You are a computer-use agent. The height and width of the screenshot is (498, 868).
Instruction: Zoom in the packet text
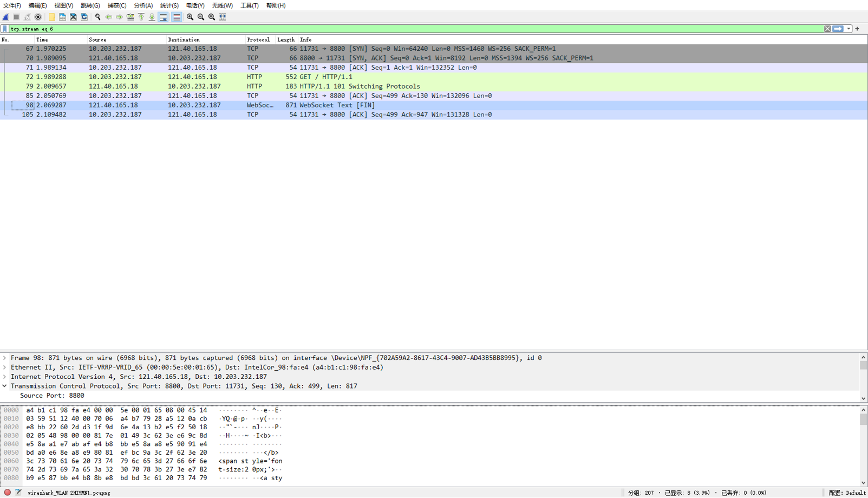190,17
